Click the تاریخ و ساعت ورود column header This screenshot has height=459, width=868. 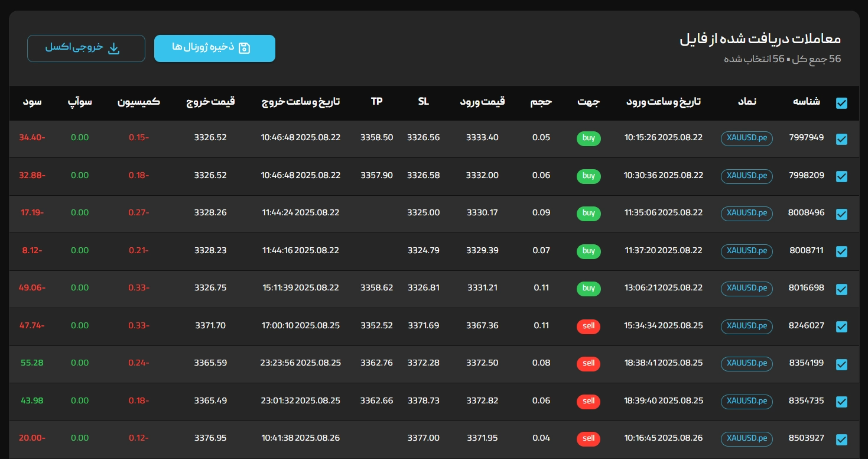coord(664,102)
